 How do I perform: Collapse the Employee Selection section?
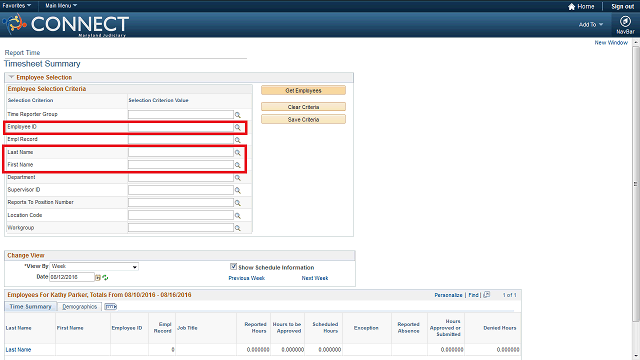(x=11, y=77)
